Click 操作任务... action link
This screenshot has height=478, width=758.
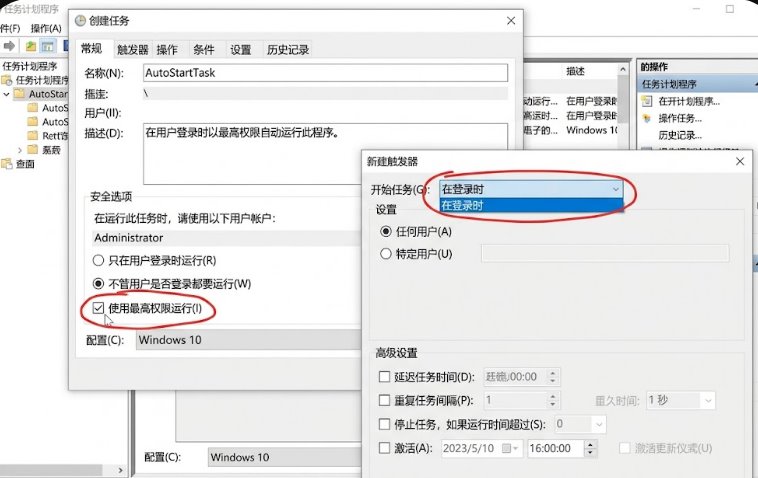point(680,118)
